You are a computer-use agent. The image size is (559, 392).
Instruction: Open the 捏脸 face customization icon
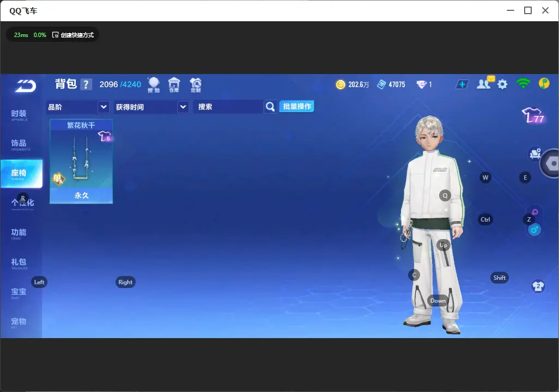tap(154, 85)
